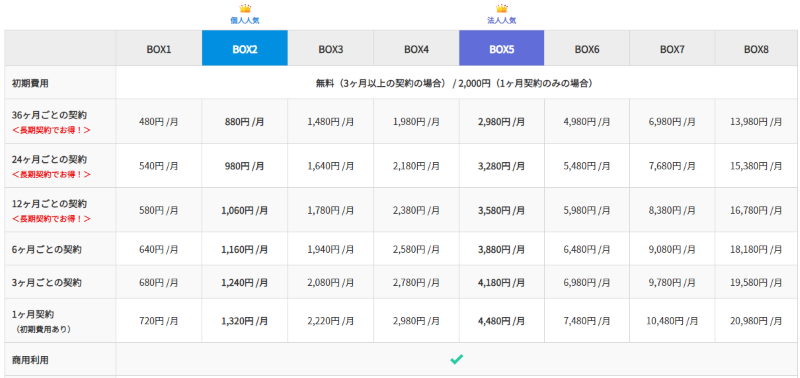Image resolution: width=800 pixels, height=378 pixels.
Task: Click the 4,480円 /月 price cell
Action: click(502, 321)
